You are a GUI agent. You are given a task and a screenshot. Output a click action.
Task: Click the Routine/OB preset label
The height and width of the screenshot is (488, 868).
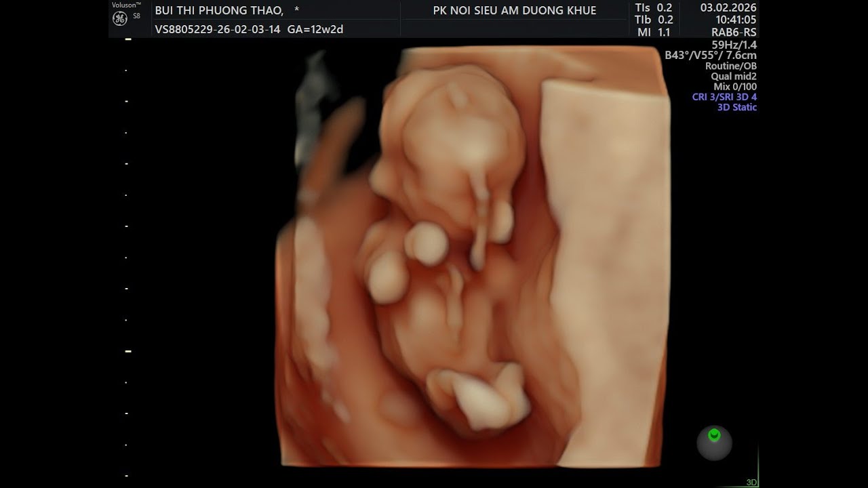coord(731,66)
